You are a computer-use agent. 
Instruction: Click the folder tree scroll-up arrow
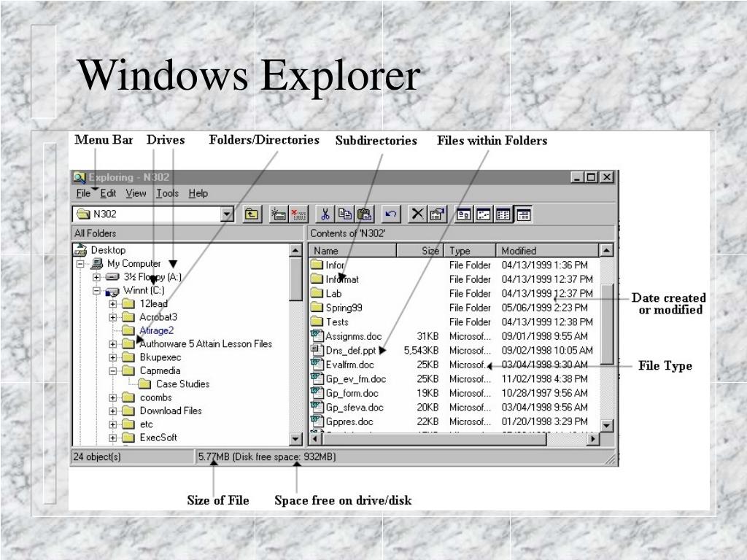point(295,250)
